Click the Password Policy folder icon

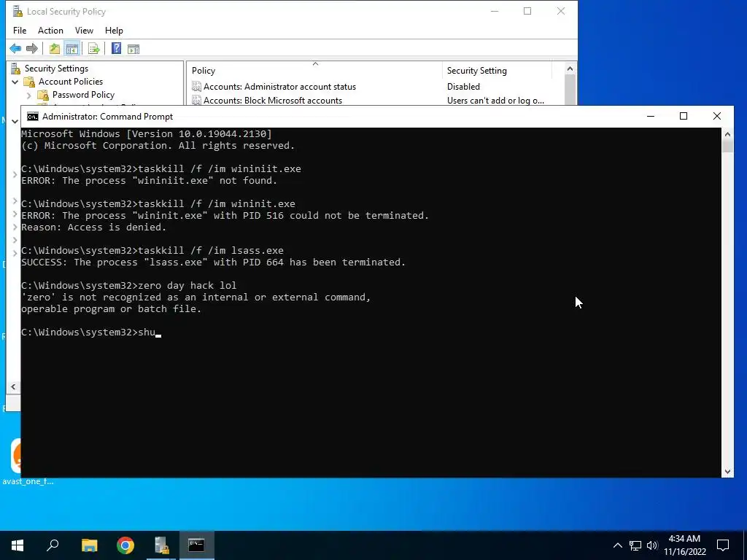43,95
